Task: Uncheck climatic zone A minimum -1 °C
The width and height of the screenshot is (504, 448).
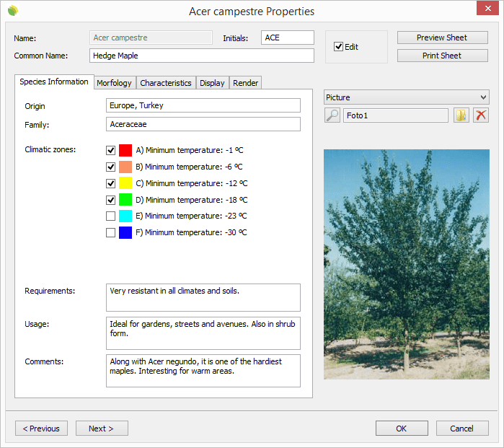Action: (x=110, y=150)
